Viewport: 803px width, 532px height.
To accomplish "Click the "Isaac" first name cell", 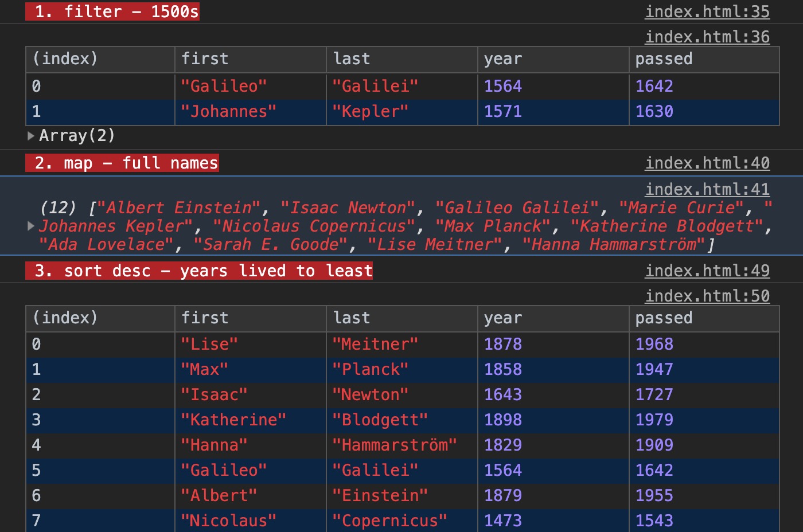I will point(250,394).
